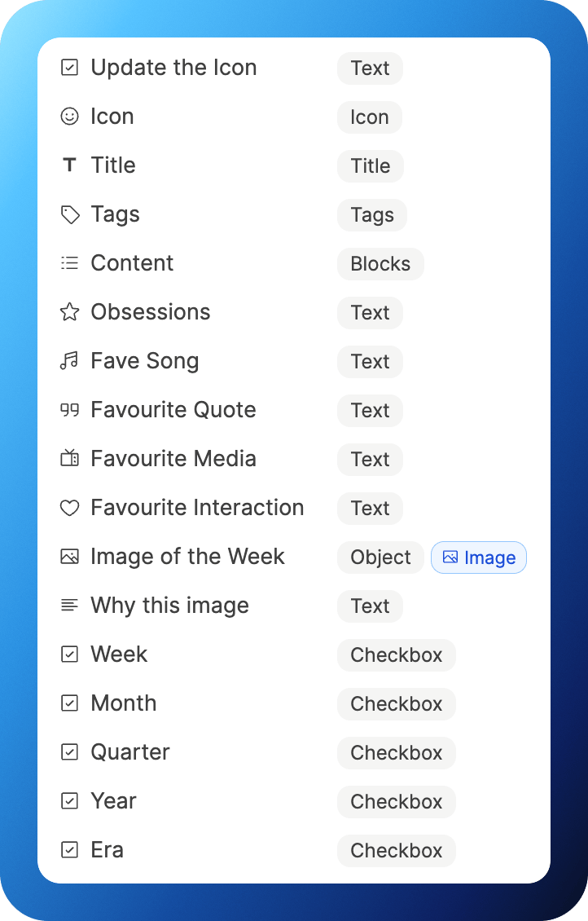Click the star icon beside Obsessions
Image resolution: width=588 pixels, height=921 pixels.
tap(70, 312)
